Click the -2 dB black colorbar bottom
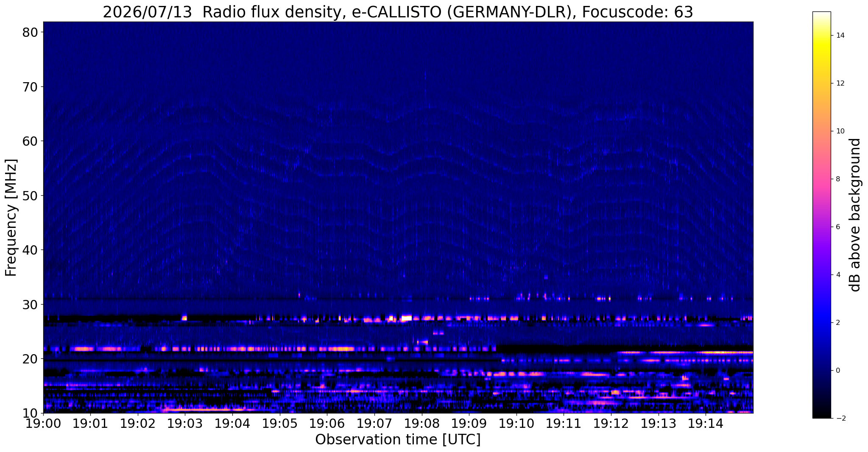The height and width of the screenshot is (452, 868). coord(821,416)
